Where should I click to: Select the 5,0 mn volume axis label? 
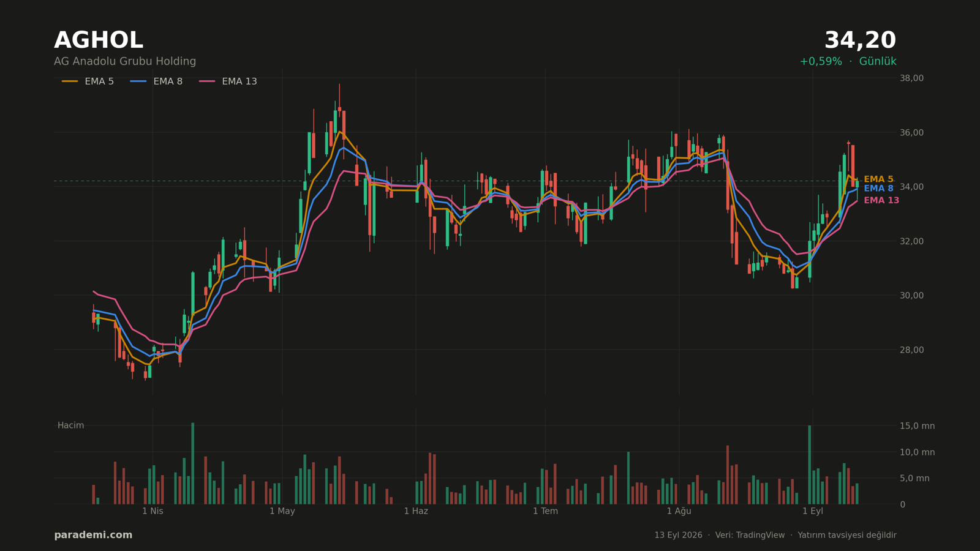point(914,478)
